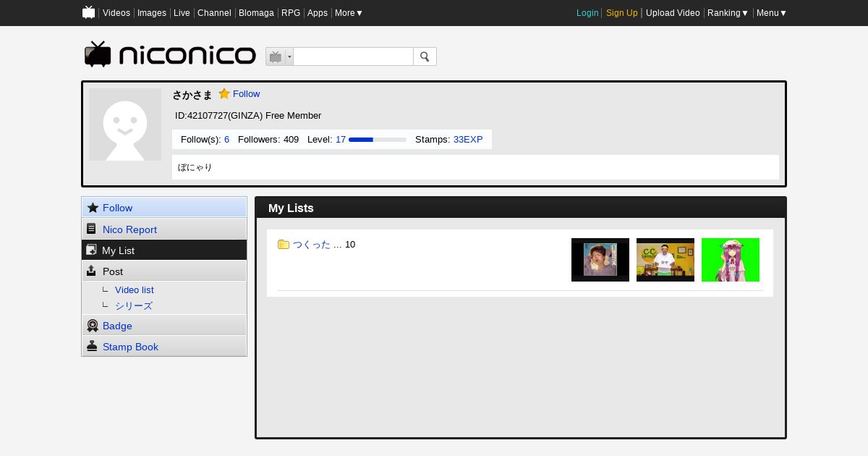Image resolution: width=868 pixels, height=456 pixels.
Task: Click Stamp Book sidebar icon
Action: (x=92, y=346)
